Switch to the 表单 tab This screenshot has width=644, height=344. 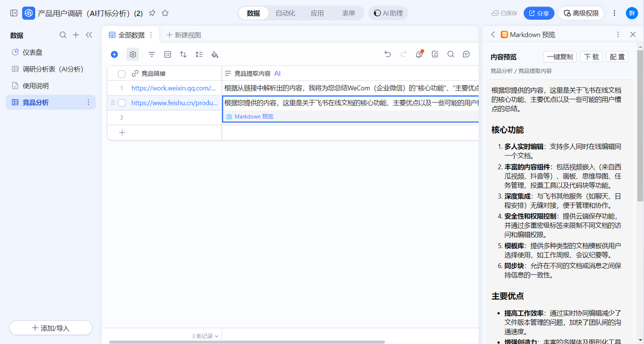click(x=349, y=13)
